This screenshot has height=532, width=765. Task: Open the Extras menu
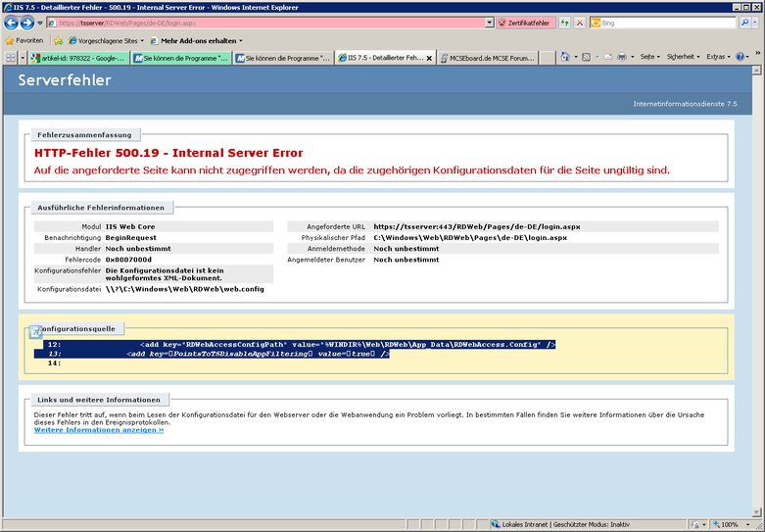tap(718, 57)
